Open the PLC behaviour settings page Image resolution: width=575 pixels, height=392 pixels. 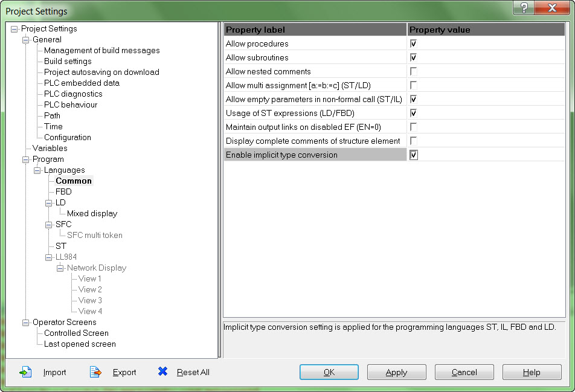(71, 104)
